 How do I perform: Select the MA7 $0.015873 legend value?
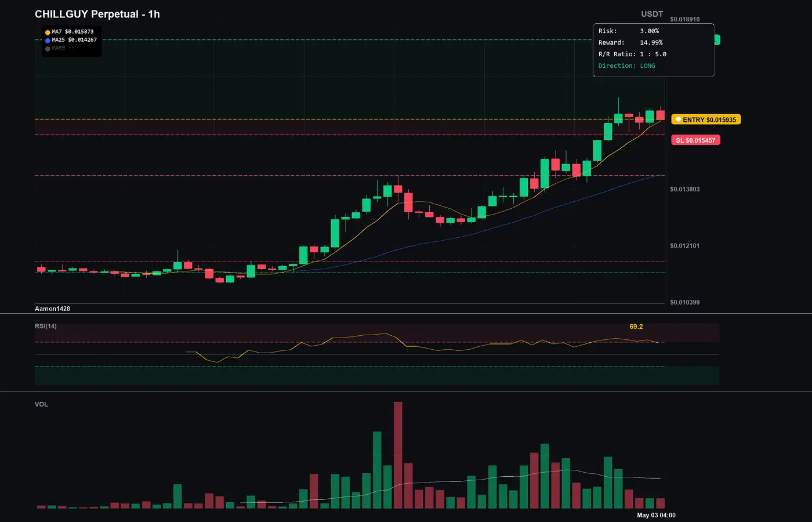pos(72,32)
